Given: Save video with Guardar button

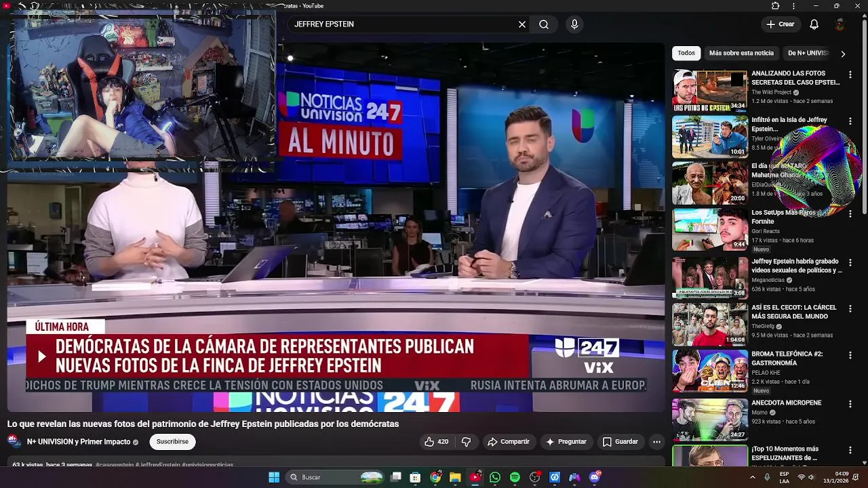Looking at the screenshot, I should point(620,442).
